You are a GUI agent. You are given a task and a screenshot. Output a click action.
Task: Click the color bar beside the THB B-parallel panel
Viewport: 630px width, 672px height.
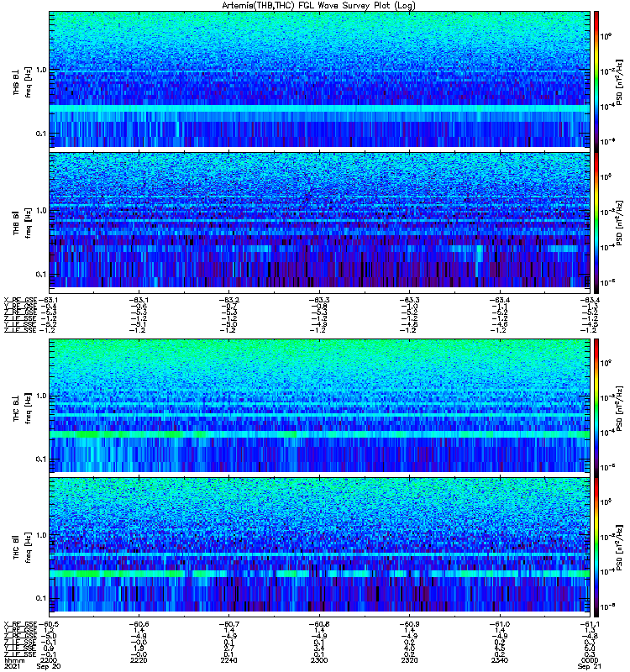[596, 223]
